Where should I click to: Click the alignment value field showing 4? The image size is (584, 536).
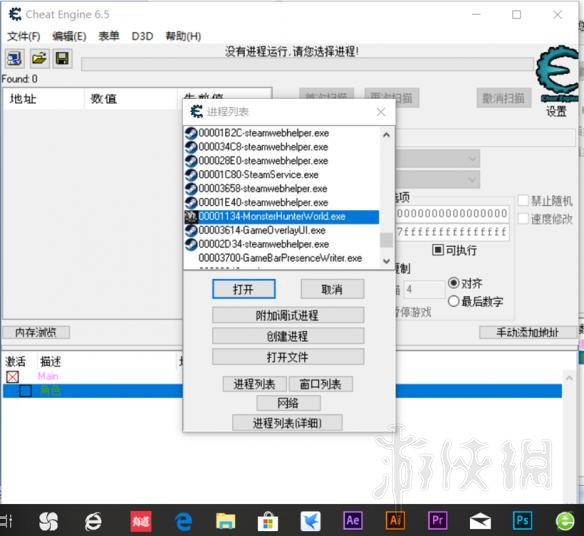click(x=424, y=289)
